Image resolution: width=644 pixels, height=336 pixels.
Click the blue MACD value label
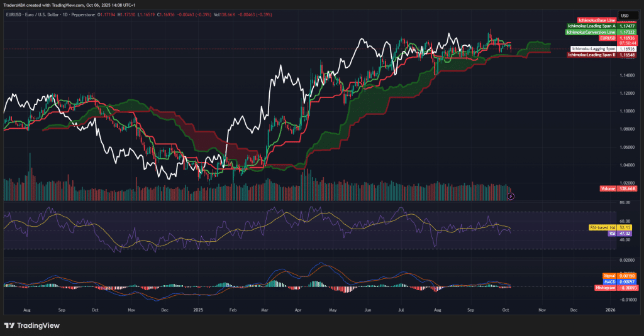point(609,281)
